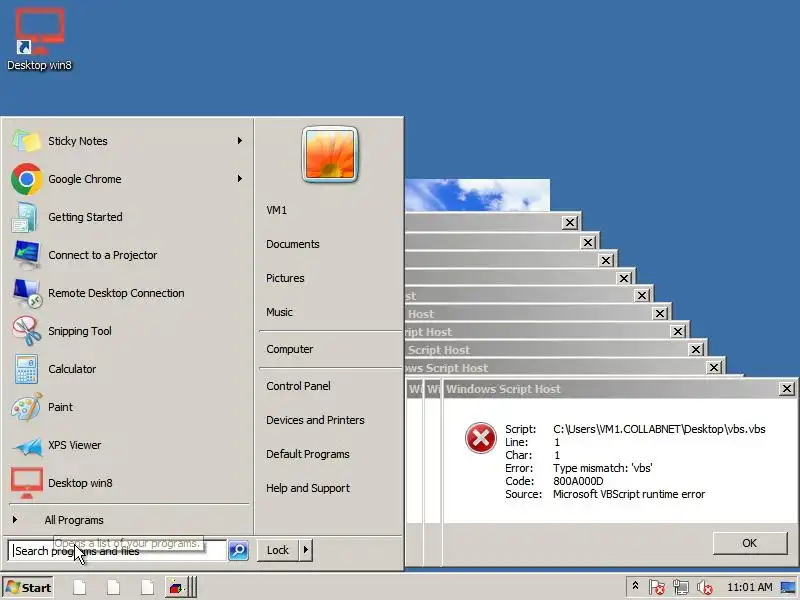
Task: Click in the Search programs and files box
Action: click(117, 551)
